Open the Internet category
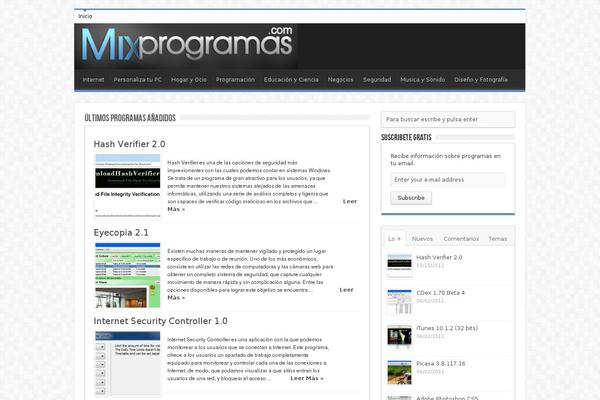 pyautogui.click(x=93, y=80)
